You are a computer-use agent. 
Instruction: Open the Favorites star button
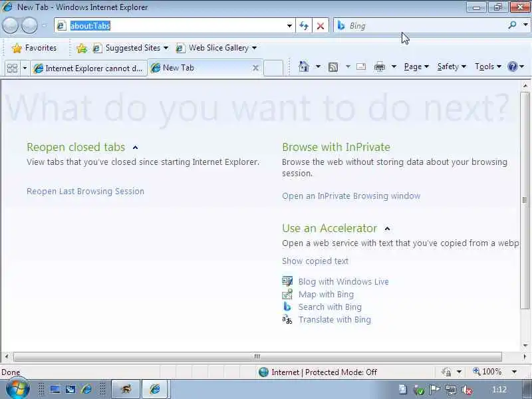pyautogui.click(x=34, y=48)
